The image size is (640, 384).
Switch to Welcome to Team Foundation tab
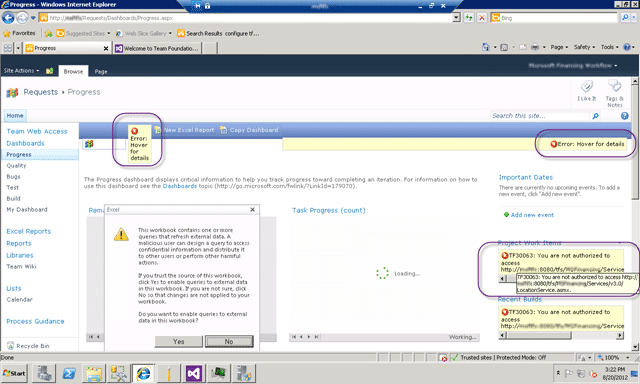tap(157, 48)
